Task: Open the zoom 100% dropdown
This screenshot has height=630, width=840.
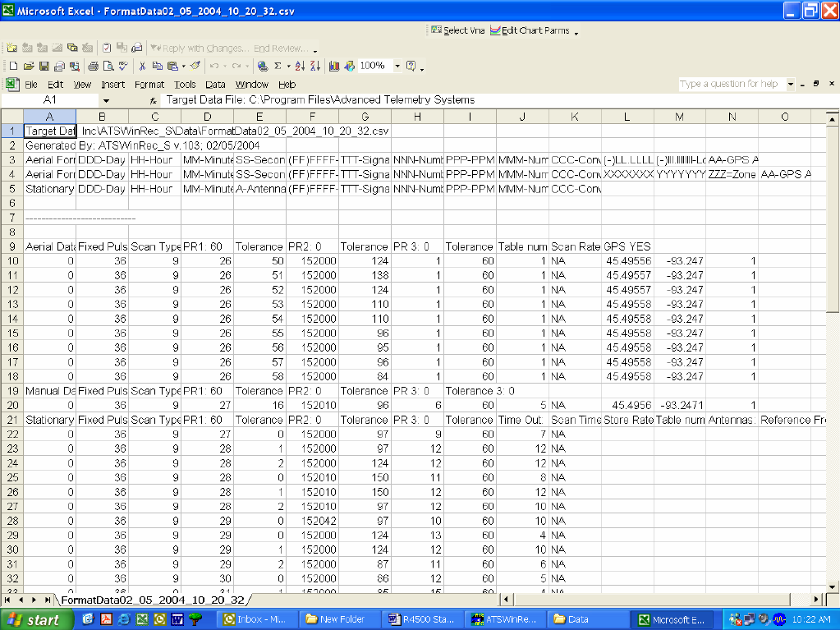Action: tap(397, 66)
